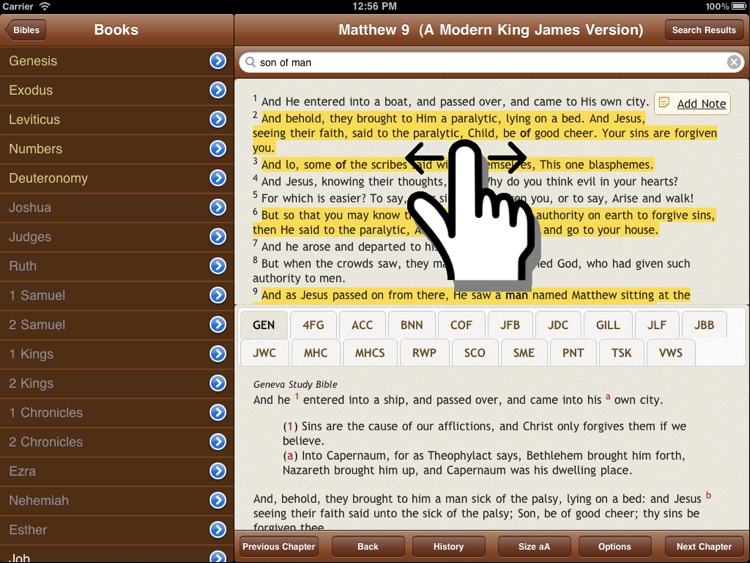Select Genesis in the Books list
Screen dimensions: 750x563
[x=117, y=61]
